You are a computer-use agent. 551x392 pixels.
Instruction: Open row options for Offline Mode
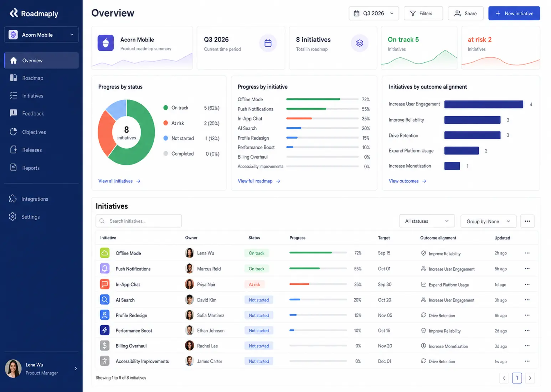point(527,253)
